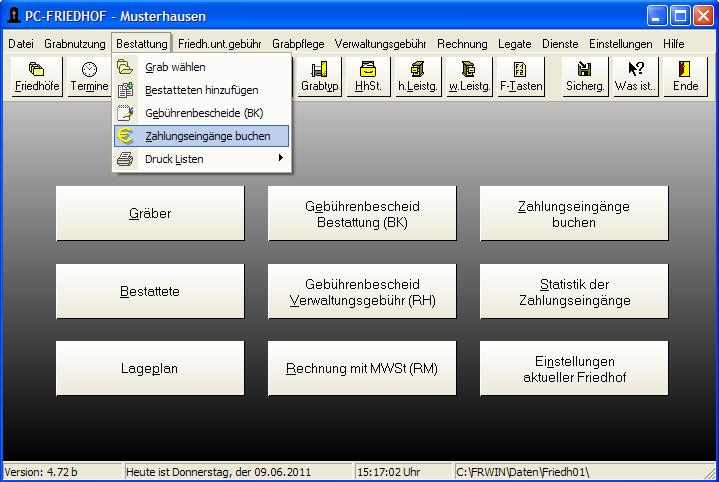Click the euro icon for Zahlungseingänge buchen
Image resolution: width=719 pixels, height=482 pixels.
pyautogui.click(x=125, y=136)
